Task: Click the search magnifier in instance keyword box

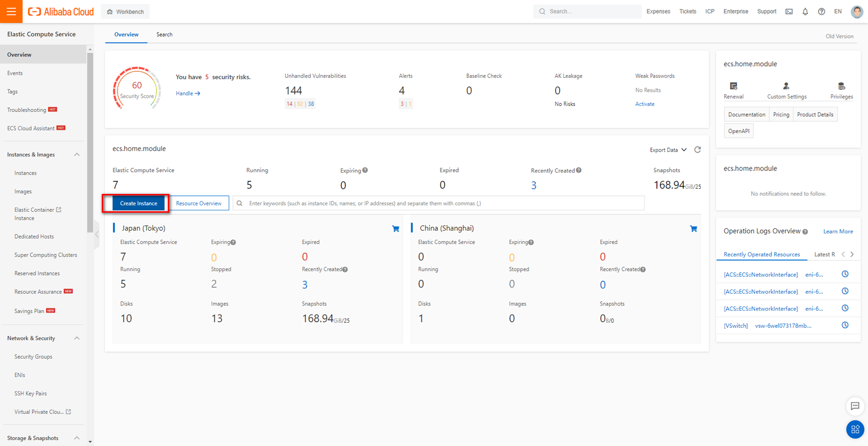Action: 240,203
